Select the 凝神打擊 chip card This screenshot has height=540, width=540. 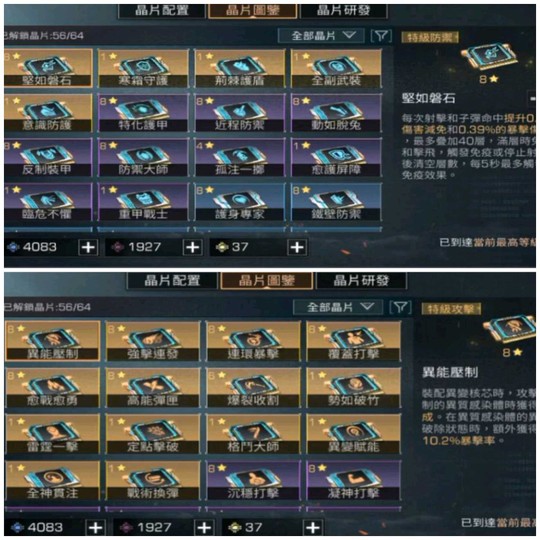[354, 480]
